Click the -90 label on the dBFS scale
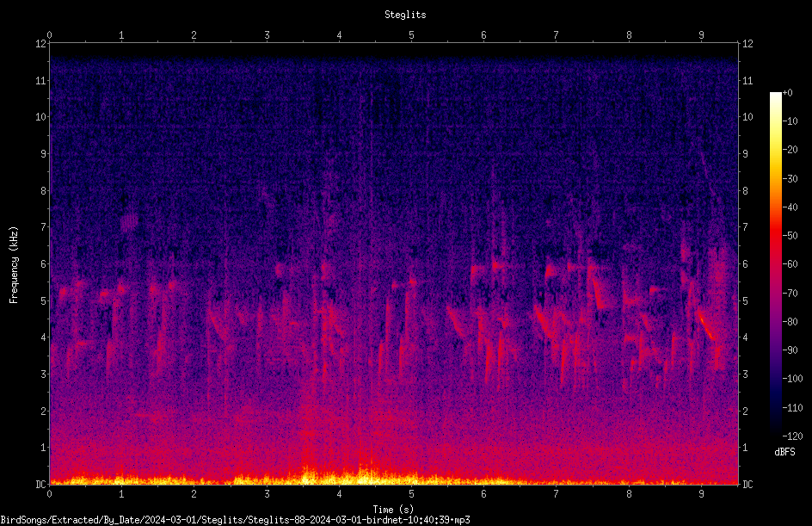The height and width of the screenshot is (526, 812). pyautogui.click(x=790, y=350)
